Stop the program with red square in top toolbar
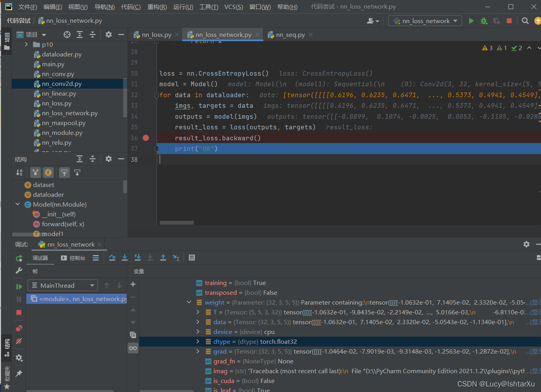541x392 pixels. coord(509,21)
